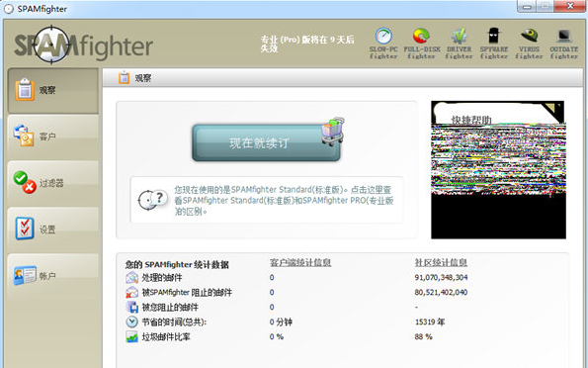Open the 快捷帮助 quick help panel
Screen dimensions: 588x368
pyautogui.click(x=498, y=170)
